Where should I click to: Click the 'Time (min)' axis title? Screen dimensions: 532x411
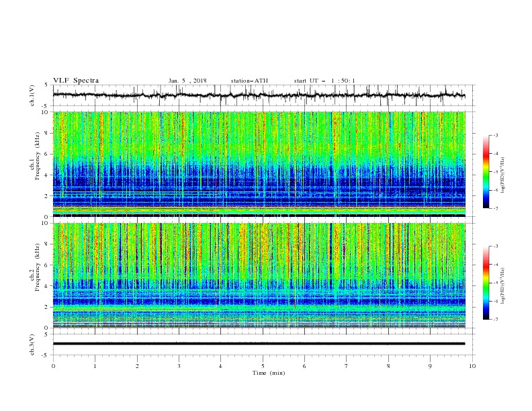pyautogui.click(x=269, y=373)
